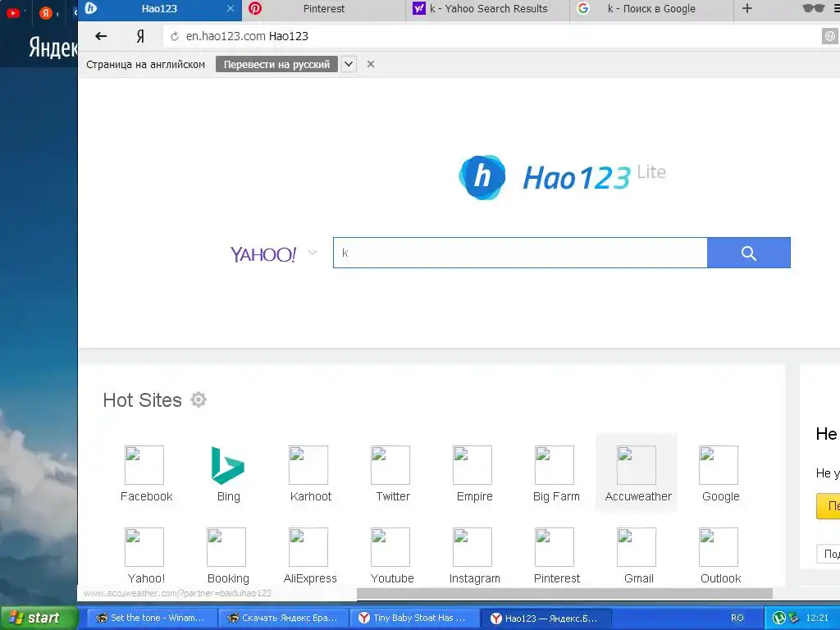Open the Windows start menu

(x=39, y=618)
